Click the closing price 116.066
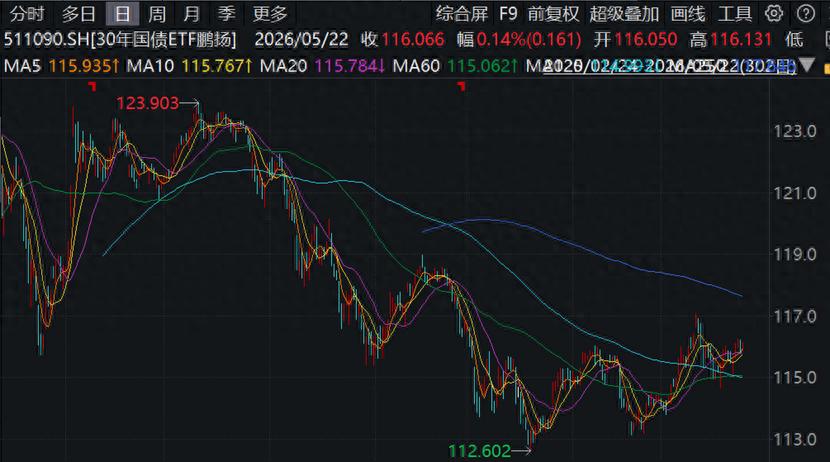The image size is (830, 462). (x=413, y=40)
